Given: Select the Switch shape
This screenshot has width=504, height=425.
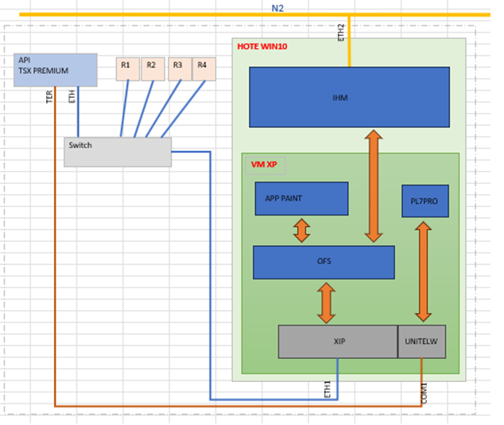Looking at the screenshot, I should (x=118, y=152).
